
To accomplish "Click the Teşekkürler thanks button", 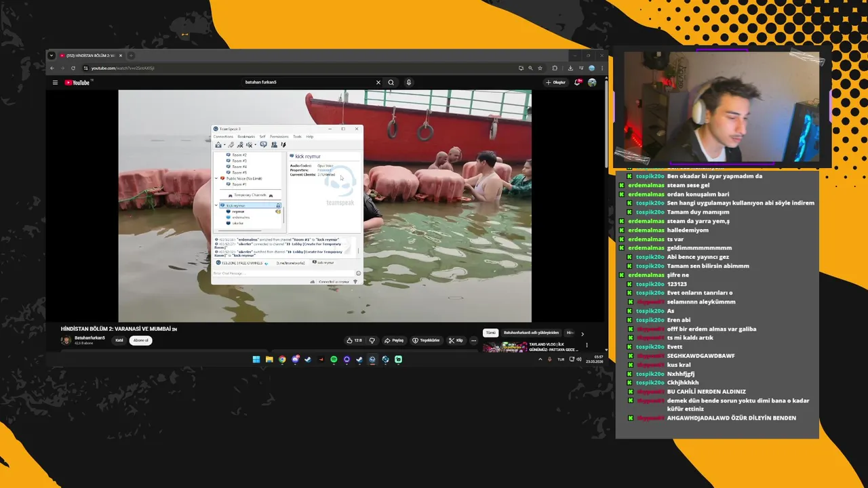I will (426, 340).
